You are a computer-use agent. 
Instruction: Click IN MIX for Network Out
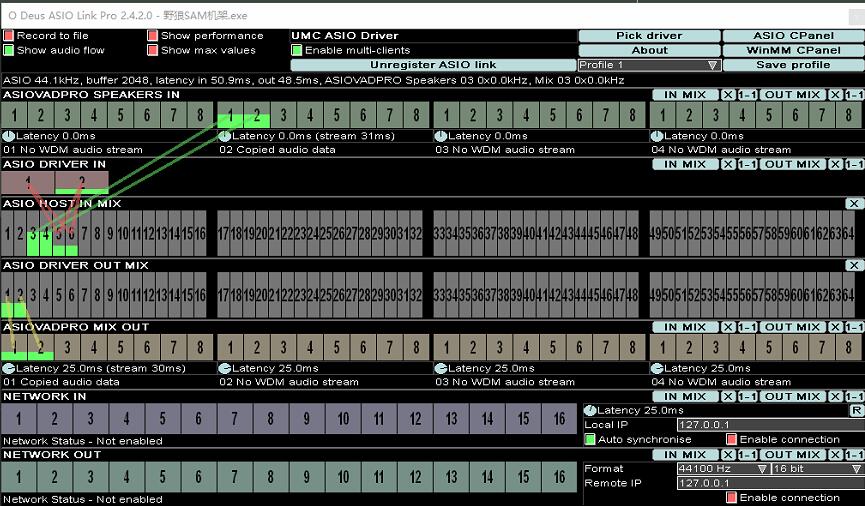point(685,455)
